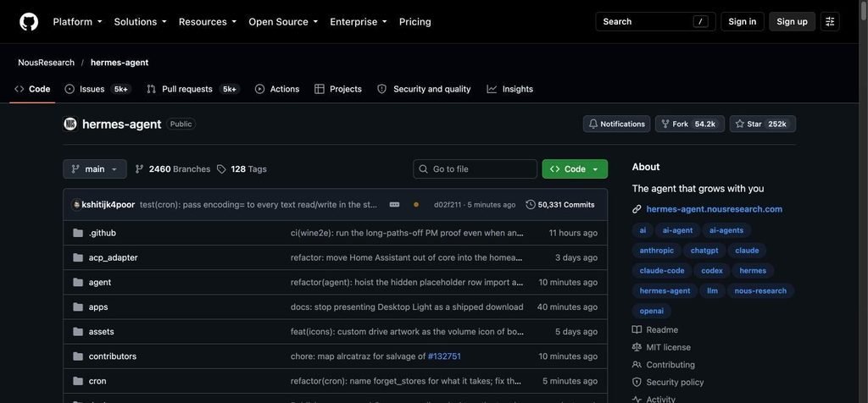Click the Readme book icon
Viewport: 868px width, 403px height.
pos(637,329)
